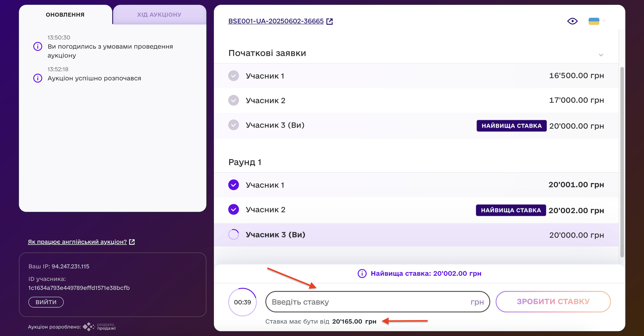Click the external link icon beside the auction ID
The width and height of the screenshot is (644, 336).
(330, 21)
